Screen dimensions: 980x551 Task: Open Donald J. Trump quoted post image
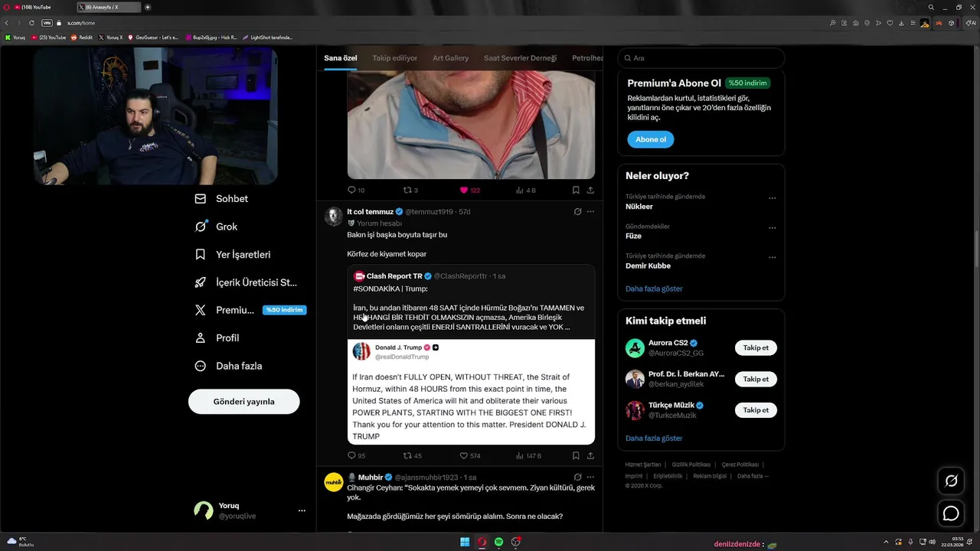click(471, 392)
